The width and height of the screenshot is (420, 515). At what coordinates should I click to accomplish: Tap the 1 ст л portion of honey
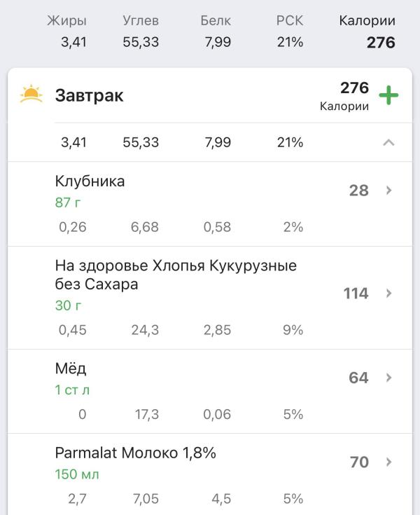(x=72, y=390)
